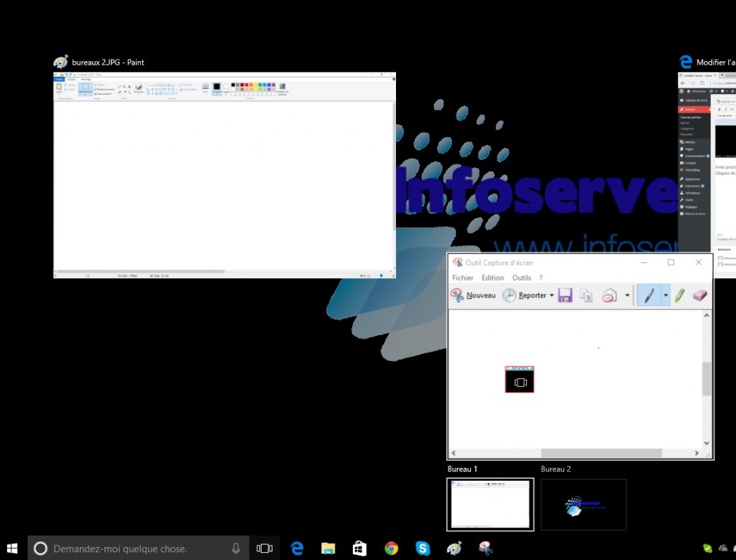Open the send options dropdown arrow
This screenshot has width=736, height=560.
627,295
